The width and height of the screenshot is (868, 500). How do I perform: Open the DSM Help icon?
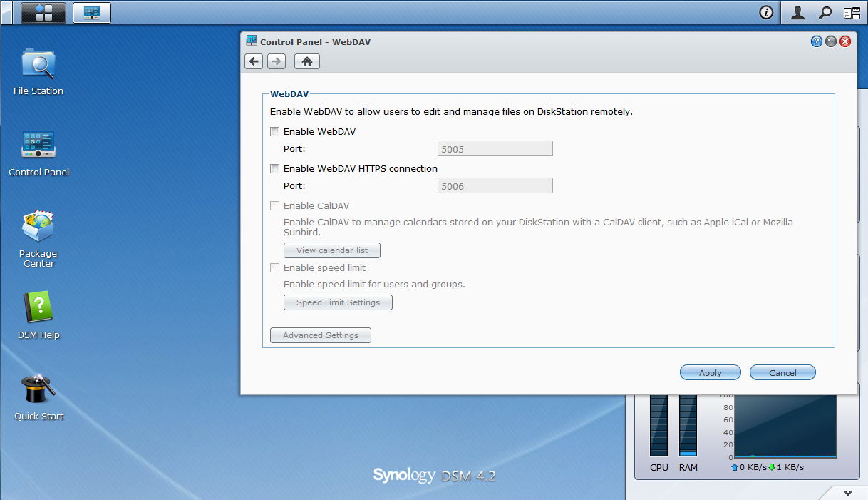coord(38,315)
